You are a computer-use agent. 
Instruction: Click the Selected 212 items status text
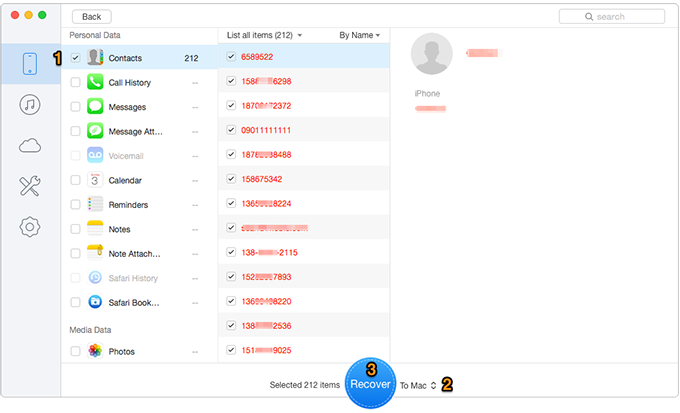pos(304,385)
